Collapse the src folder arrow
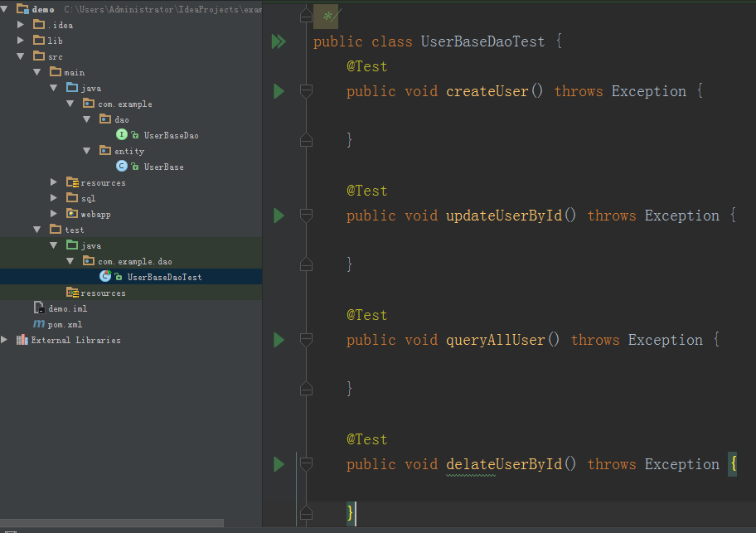Screen dimensions: 756x533 tap(20, 56)
